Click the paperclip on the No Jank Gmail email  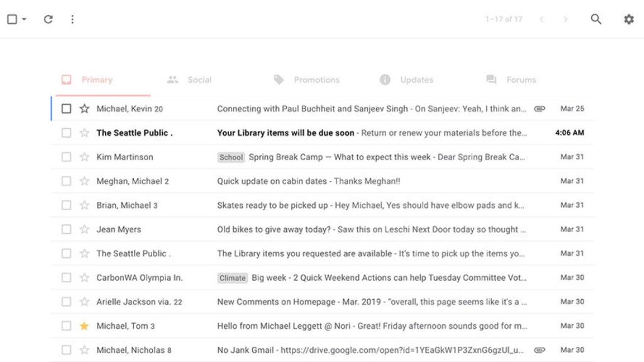pyautogui.click(x=540, y=350)
